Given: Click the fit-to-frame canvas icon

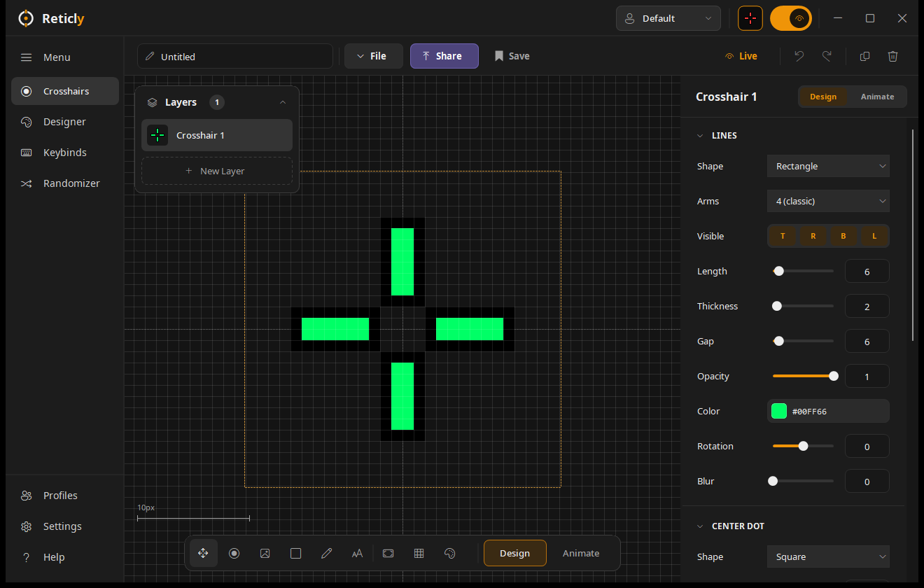Looking at the screenshot, I should 388,553.
